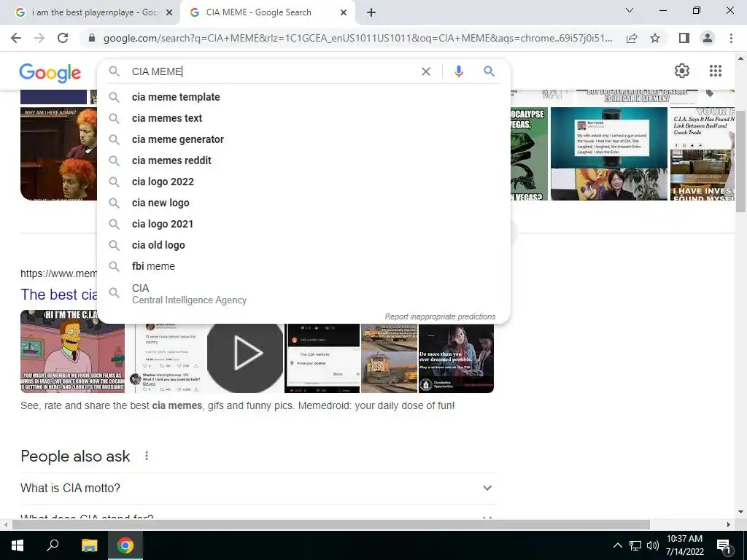
Task: Share this page icon in address bar
Action: click(x=632, y=38)
